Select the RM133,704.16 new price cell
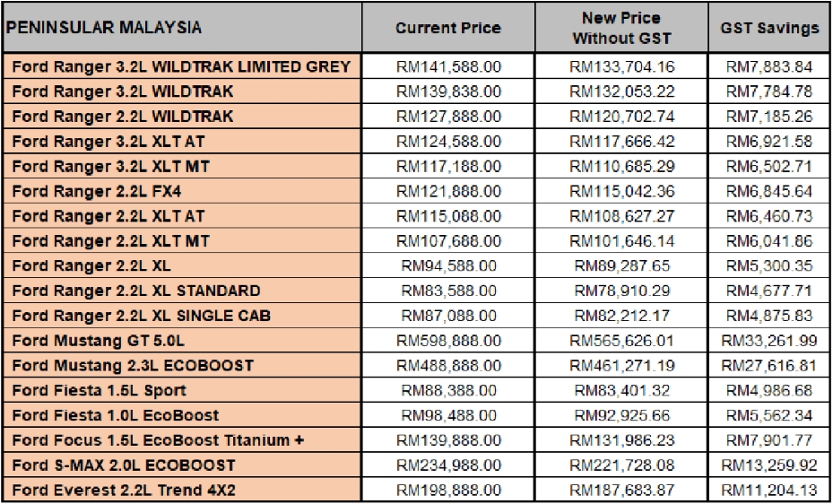Image resolution: width=833 pixels, height=504 pixels. (x=621, y=66)
